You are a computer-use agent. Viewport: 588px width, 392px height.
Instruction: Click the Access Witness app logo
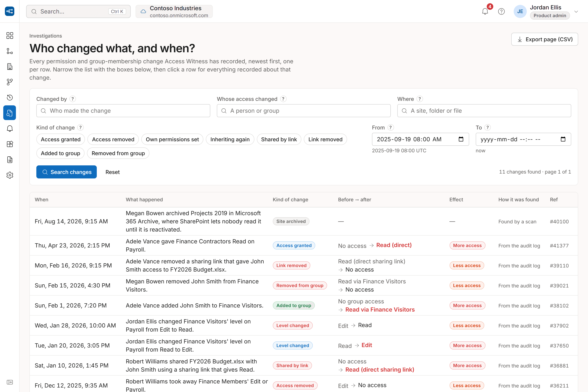click(x=10, y=11)
